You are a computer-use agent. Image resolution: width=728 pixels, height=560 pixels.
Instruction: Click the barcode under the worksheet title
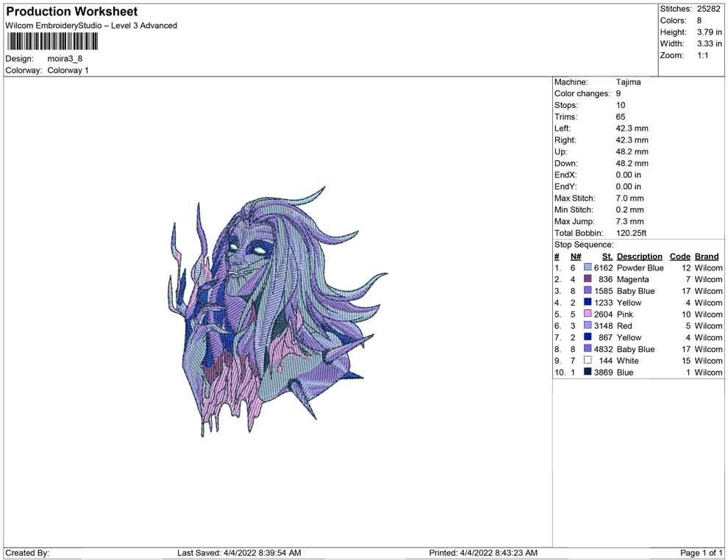tap(52, 42)
